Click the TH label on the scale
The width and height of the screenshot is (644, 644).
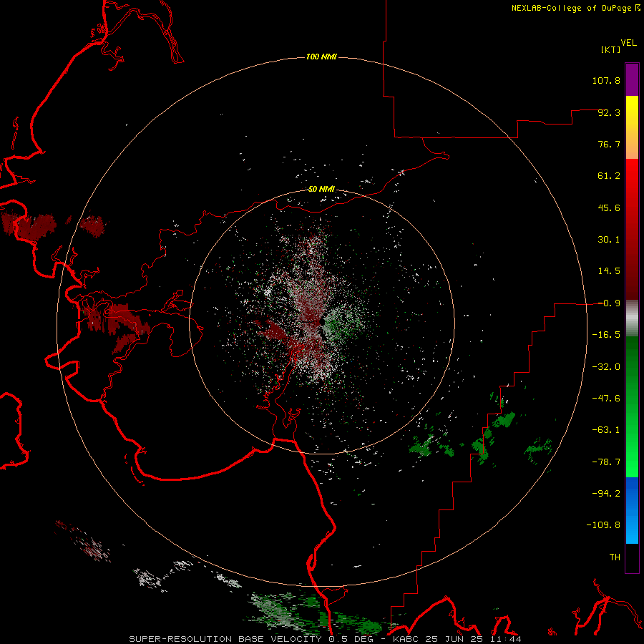[x=615, y=557]
